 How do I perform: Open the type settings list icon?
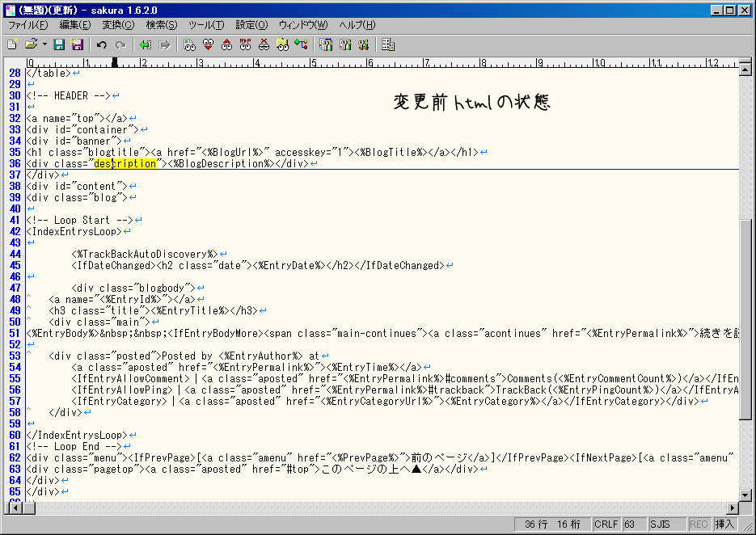coord(326,44)
